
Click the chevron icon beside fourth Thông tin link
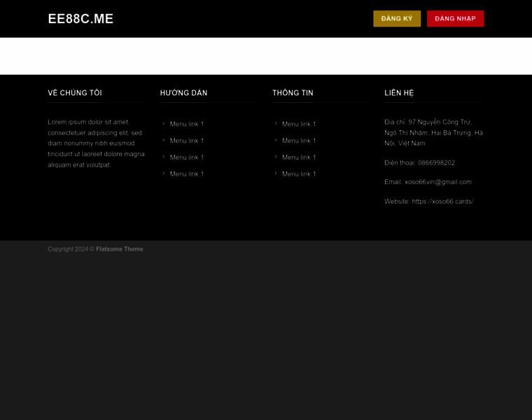click(x=276, y=174)
